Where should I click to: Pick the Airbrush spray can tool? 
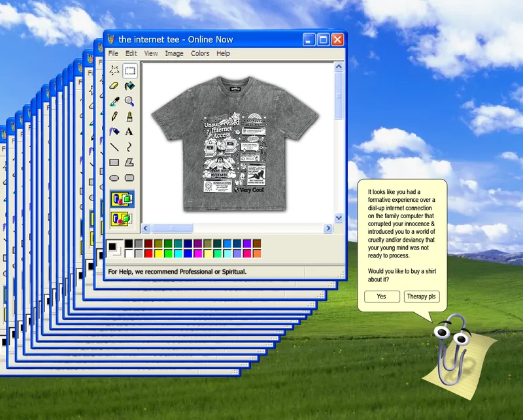114,132
